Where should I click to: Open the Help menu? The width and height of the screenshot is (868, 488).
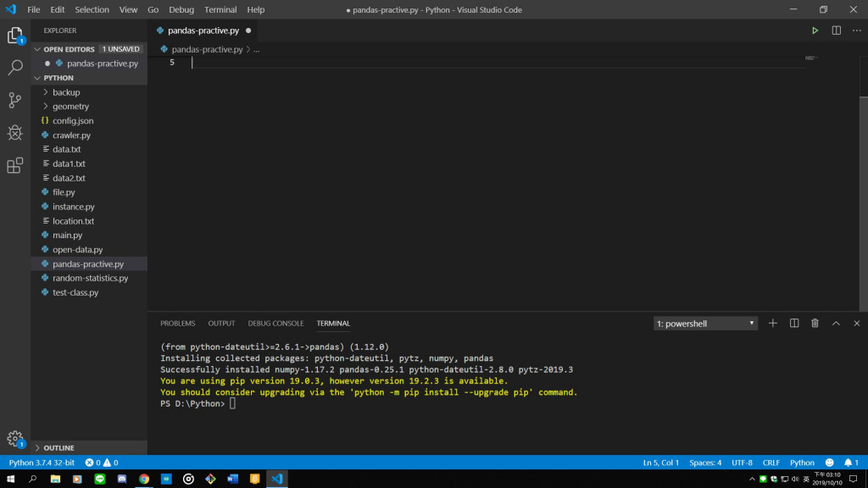click(256, 9)
